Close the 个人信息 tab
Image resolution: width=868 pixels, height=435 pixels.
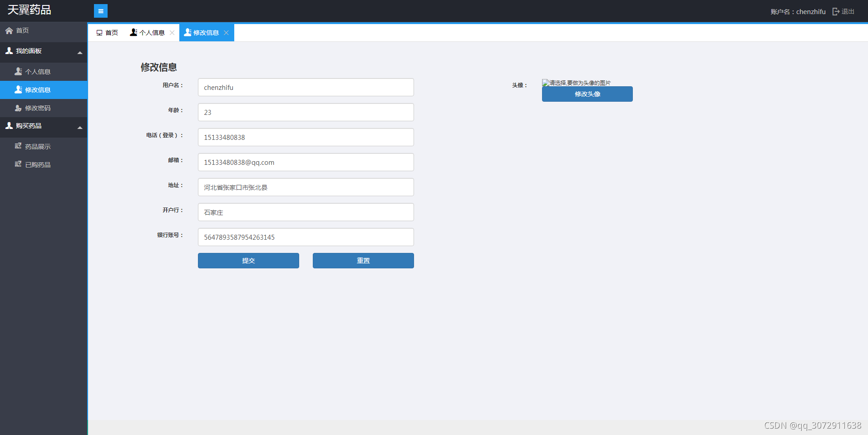pyautogui.click(x=172, y=33)
